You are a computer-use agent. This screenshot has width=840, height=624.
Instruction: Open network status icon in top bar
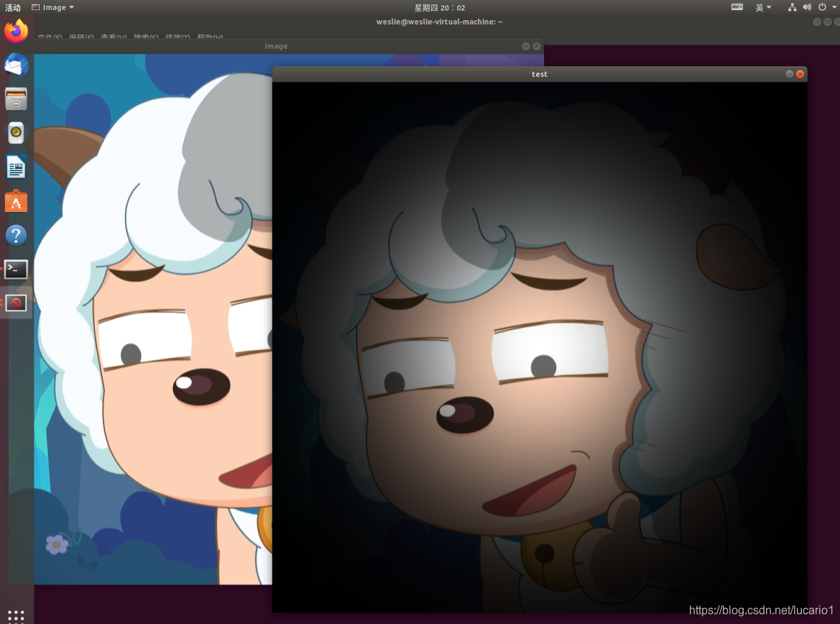(792, 7)
